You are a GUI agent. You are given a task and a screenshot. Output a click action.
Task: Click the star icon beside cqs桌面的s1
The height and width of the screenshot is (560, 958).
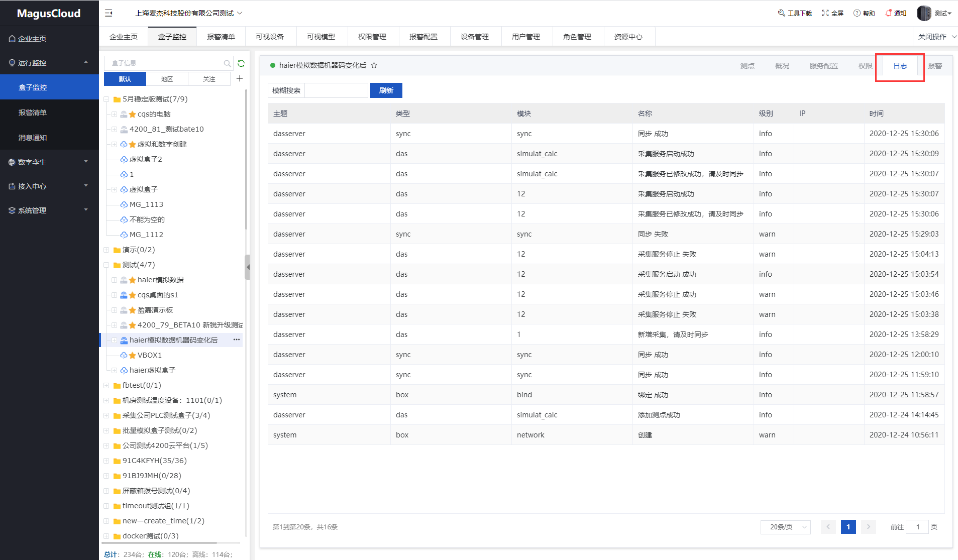click(x=133, y=295)
